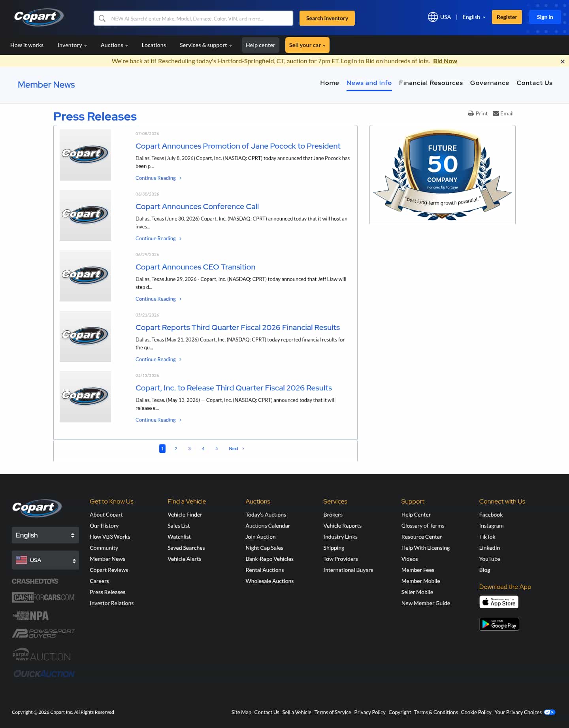Click the Your Privacy Choices toggle icon
Viewport: 569px width, 728px height.
tap(550, 712)
